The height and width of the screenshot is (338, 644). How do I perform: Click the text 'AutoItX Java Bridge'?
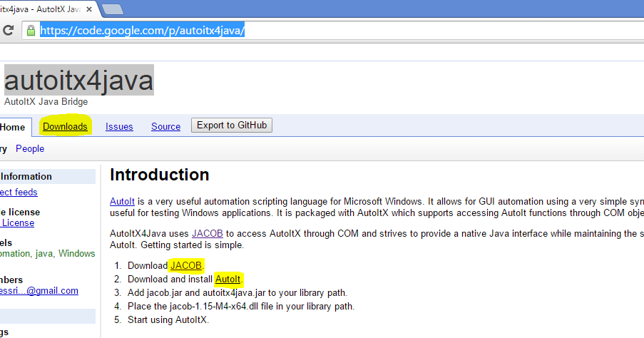46,101
